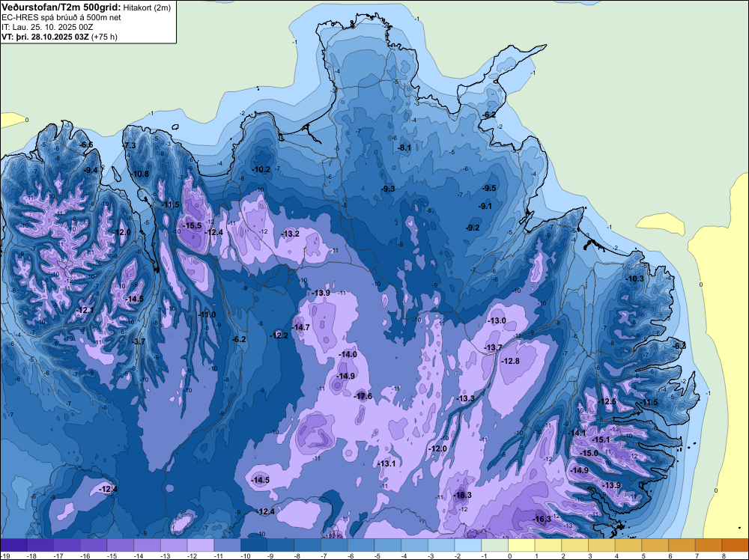Click the -6.6 temperature label

pos(86,144)
